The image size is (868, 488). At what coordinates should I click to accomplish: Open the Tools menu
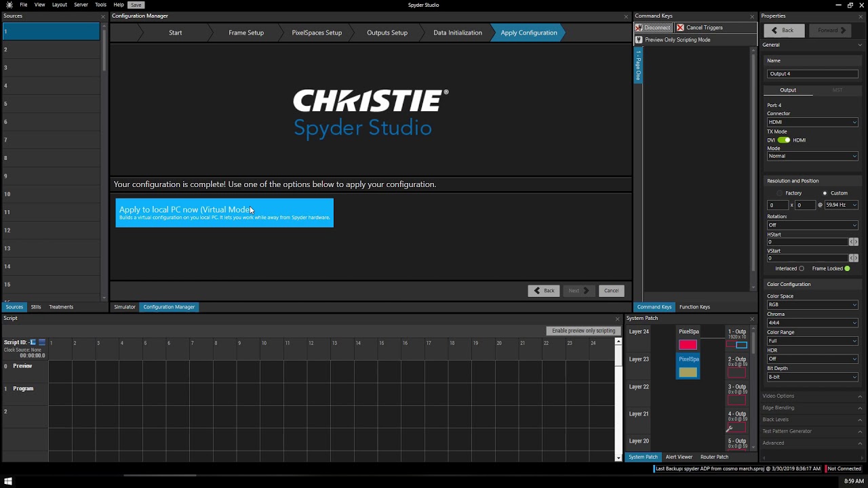[100, 5]
